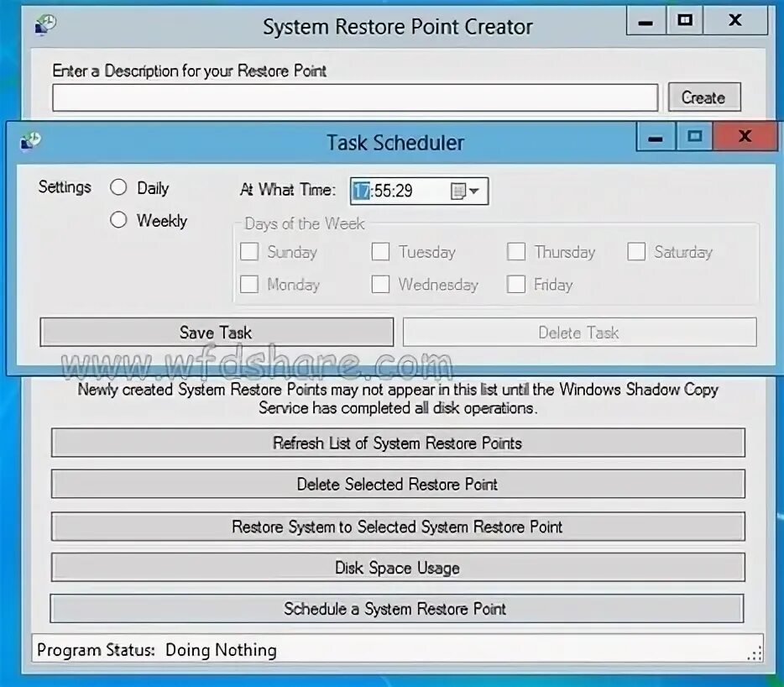Check the Sunday checkbox
The image size is (784, 687).
[249, 252]
